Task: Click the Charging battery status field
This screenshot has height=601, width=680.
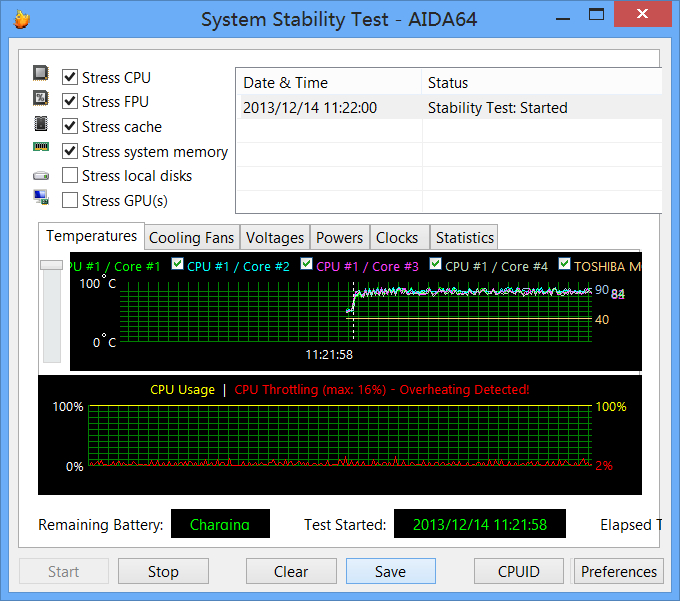Action: [220, 523]
